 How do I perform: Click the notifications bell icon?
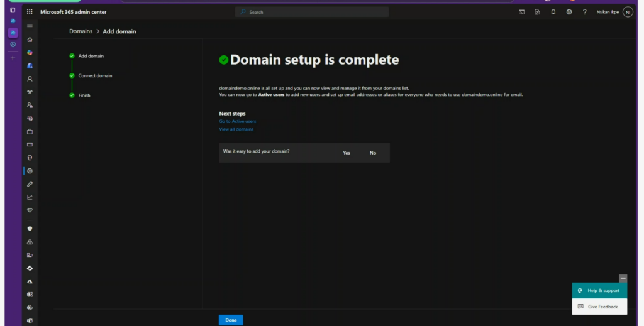553,12
